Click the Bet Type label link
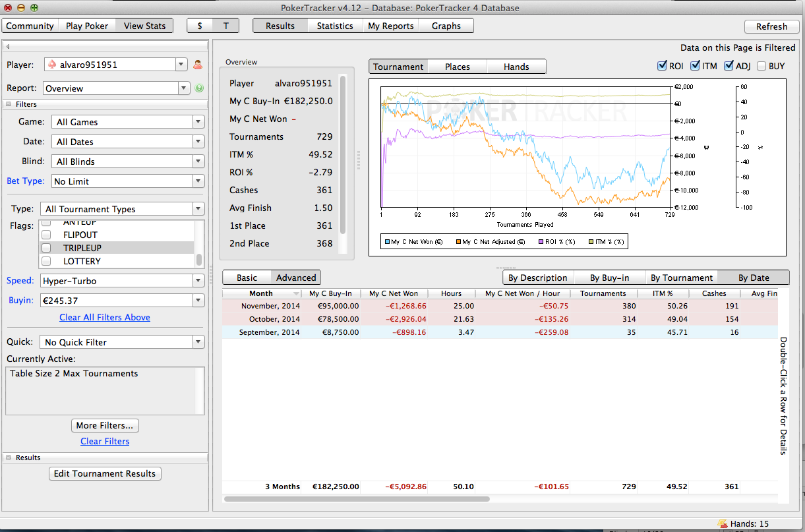 coord(26,181)
